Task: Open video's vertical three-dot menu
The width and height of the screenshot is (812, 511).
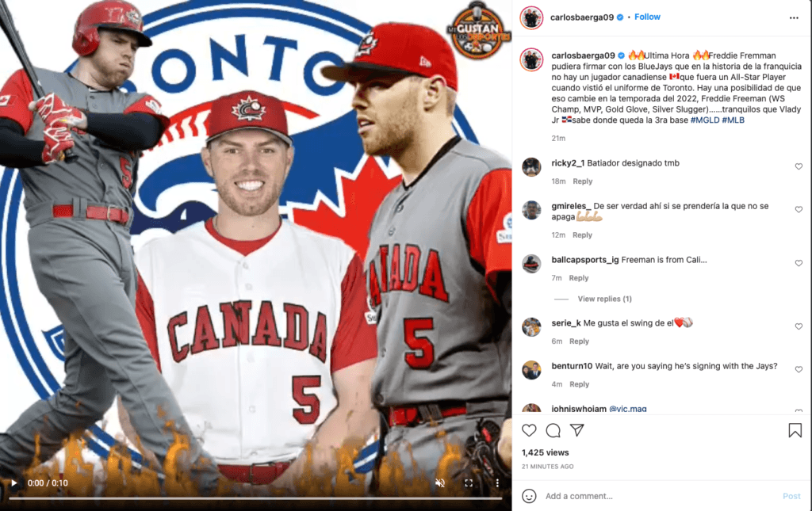Action: pos(497,483)
